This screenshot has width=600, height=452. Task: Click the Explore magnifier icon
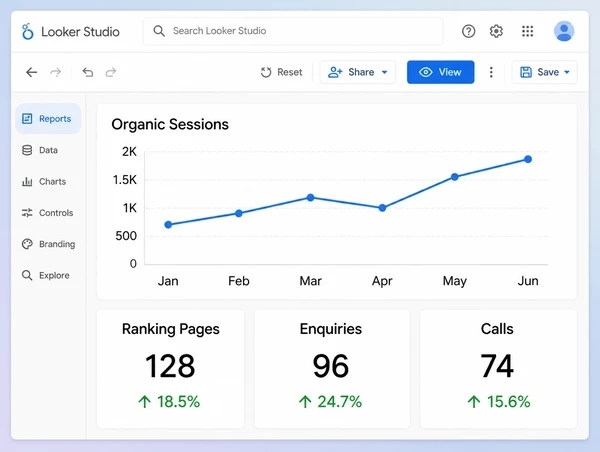tap(27, 275)
